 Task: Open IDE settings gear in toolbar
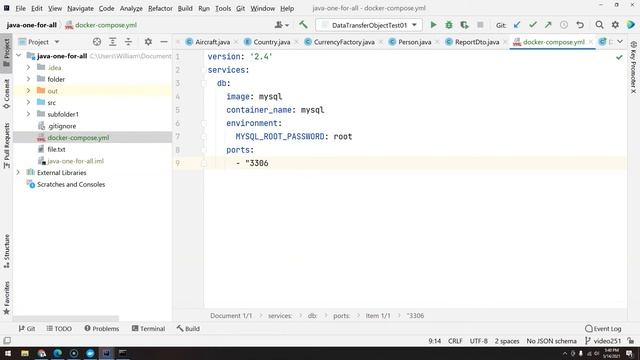[615, 25]
